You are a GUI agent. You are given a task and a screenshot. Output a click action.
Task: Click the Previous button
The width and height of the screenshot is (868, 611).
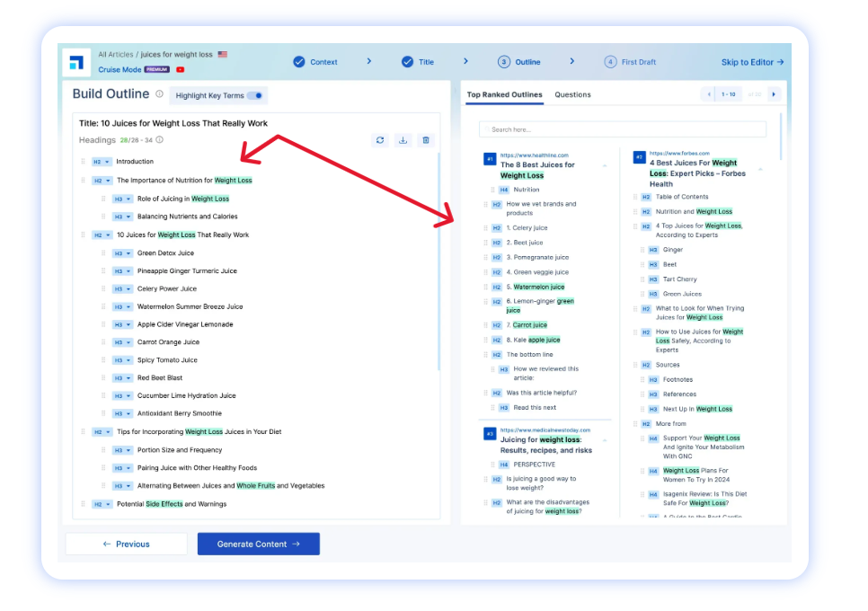[x=126, y=544]
